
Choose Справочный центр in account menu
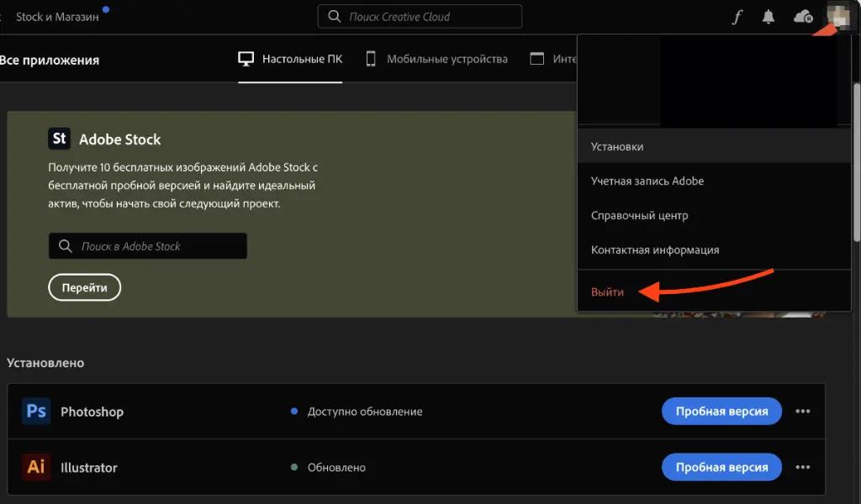coord(639,215)
